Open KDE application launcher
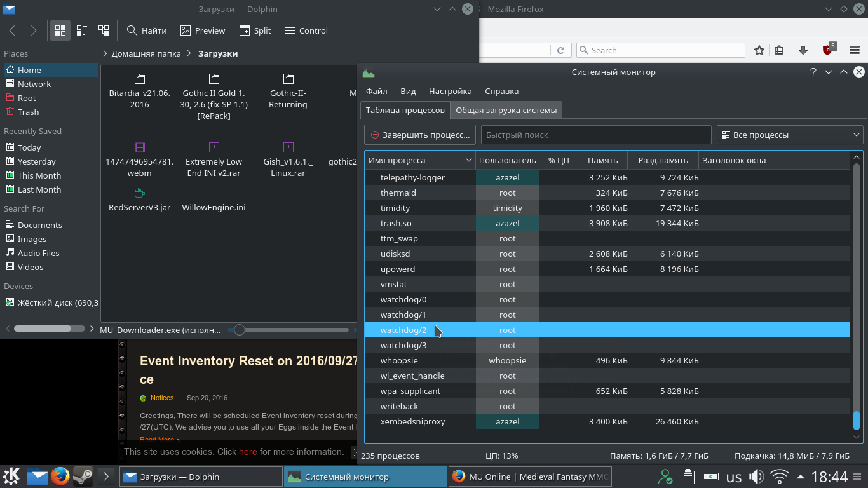Image resolution: width=868 pixels, height=488 pixels. pyautogui.click(x=11, y=476)
